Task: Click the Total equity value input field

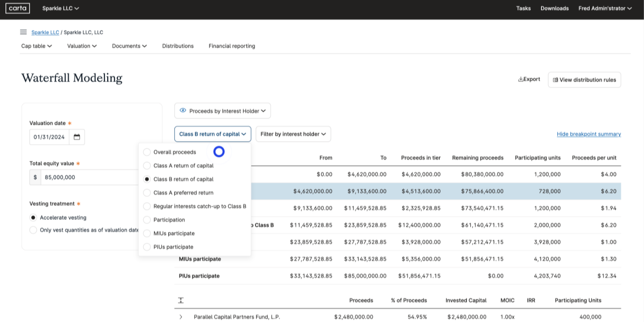Action: pyautogui.click(x=89, y=177)
